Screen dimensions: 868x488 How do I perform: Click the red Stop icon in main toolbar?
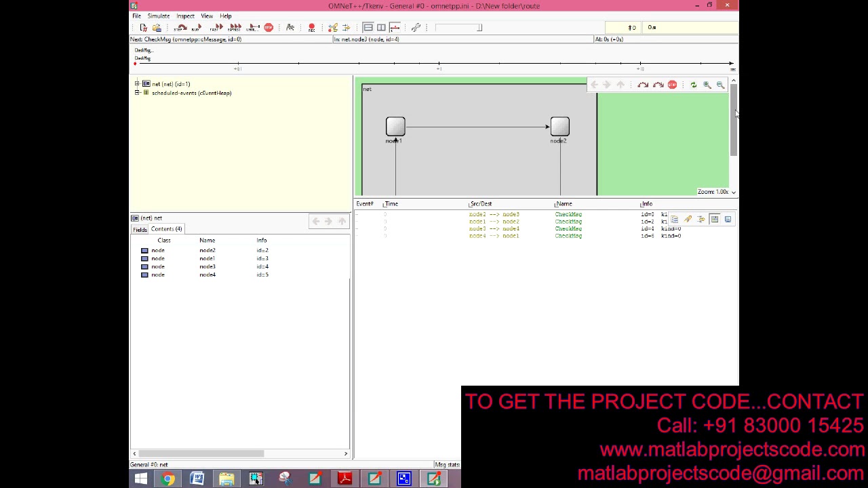point(269,28)
